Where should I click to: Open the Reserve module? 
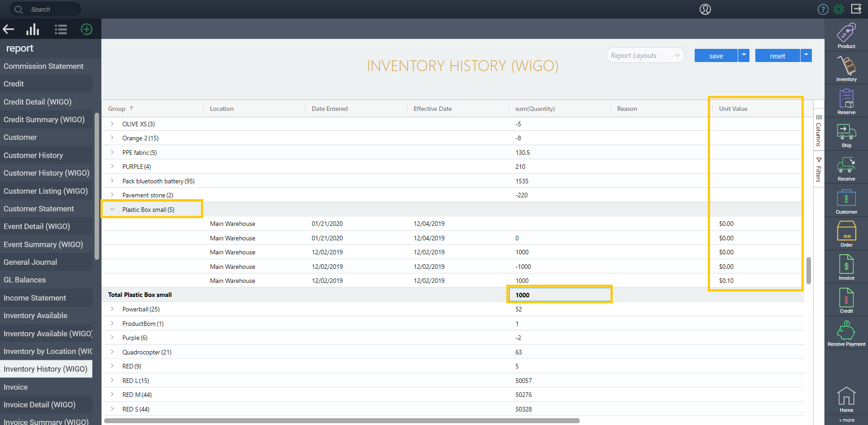[x=846, y=102]
